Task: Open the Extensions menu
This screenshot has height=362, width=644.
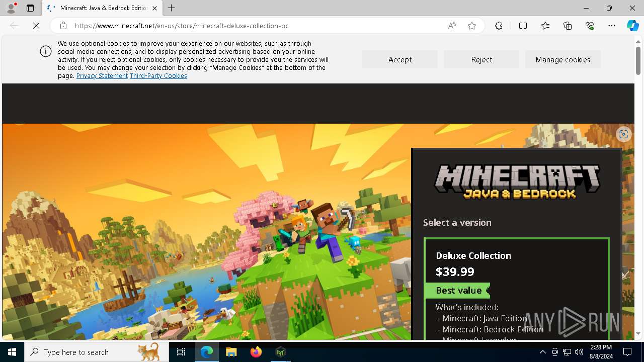Action: (x=499, y=26)
